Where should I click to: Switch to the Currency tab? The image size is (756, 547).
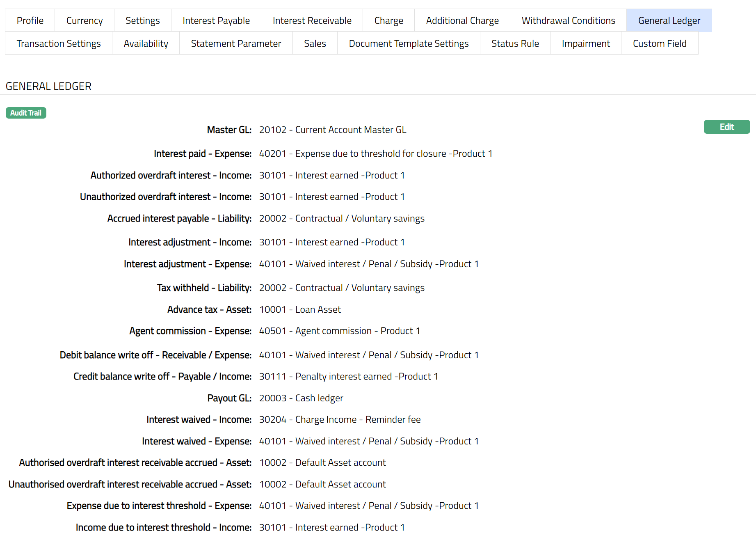click(x=85, y=21)
